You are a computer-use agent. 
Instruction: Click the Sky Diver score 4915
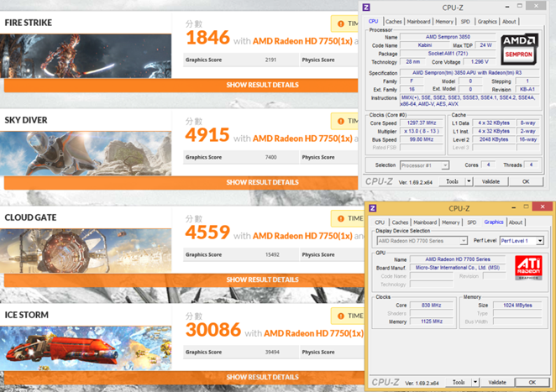(207, 135)
